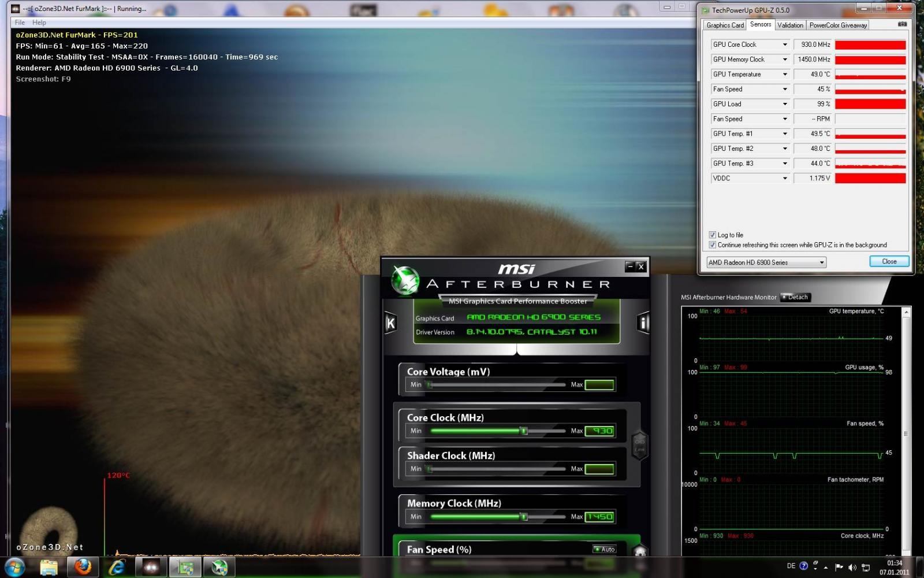This screenshot has height=578, width=924.
Task: Expand the GPU Memory Clock sensor dropdown
Action: pos(785,60)
